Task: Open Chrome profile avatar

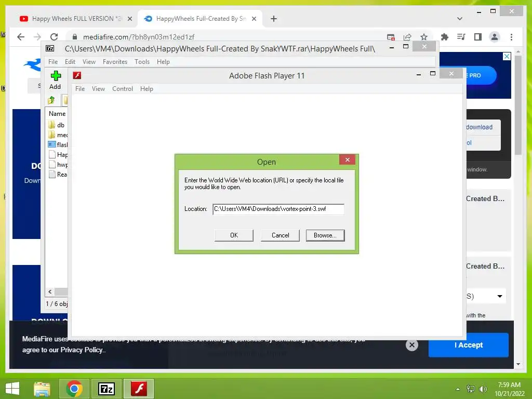Action: pyautogui.click(x=495, y=37)
